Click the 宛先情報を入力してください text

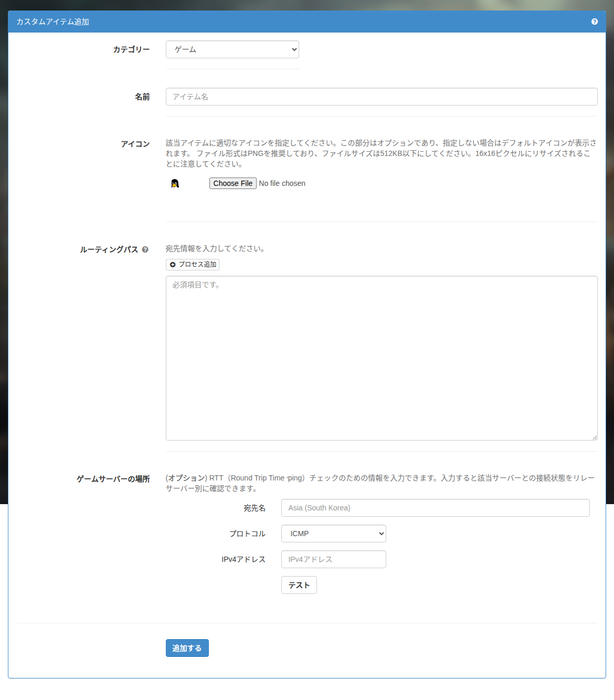click(x=216, y=248)
